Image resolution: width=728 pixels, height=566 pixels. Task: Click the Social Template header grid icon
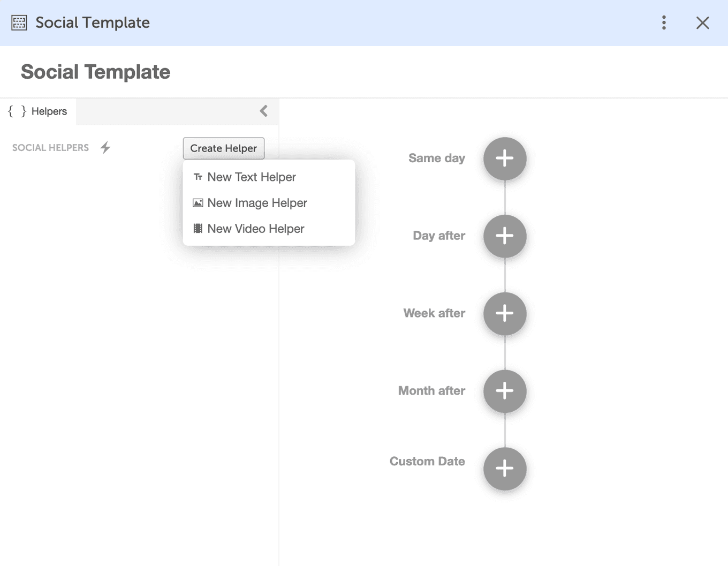[x=19, y=22]
